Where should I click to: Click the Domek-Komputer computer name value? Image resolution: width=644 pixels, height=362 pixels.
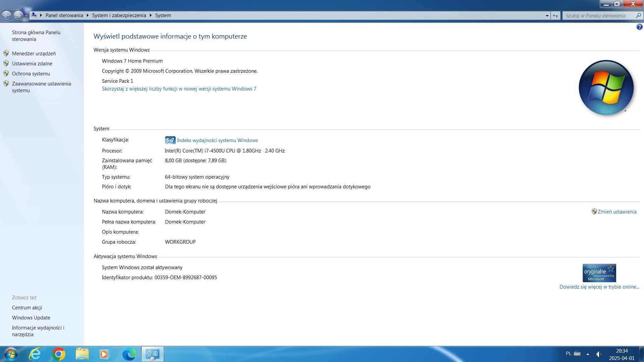click(x=185, y=212)
